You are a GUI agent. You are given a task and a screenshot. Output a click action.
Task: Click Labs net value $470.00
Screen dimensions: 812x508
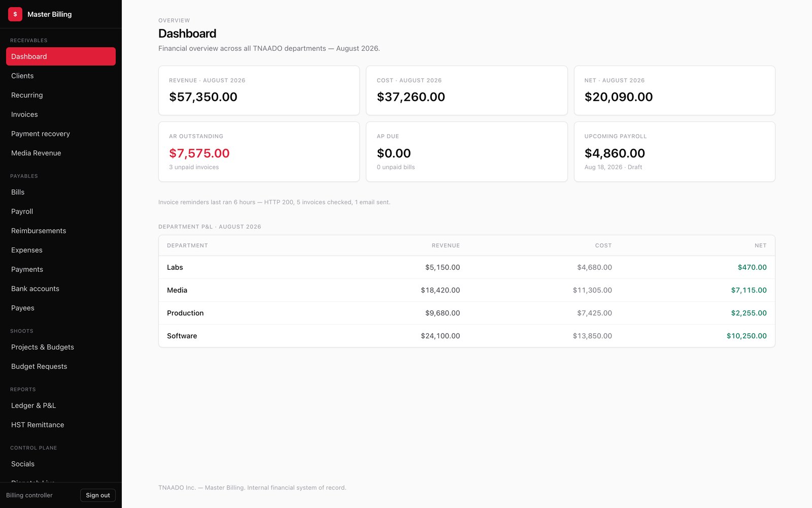coord(752,267)
